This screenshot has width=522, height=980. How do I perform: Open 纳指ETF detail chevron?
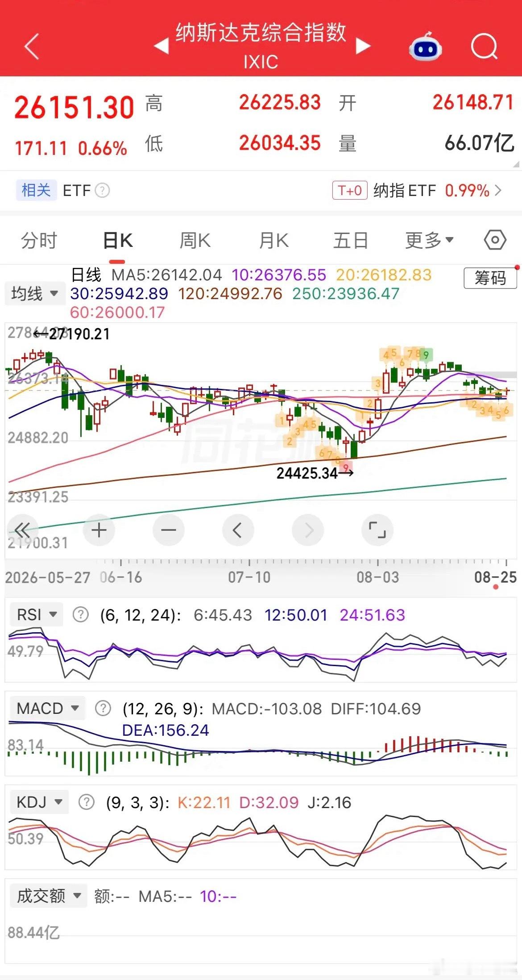(x=499, y=191)
